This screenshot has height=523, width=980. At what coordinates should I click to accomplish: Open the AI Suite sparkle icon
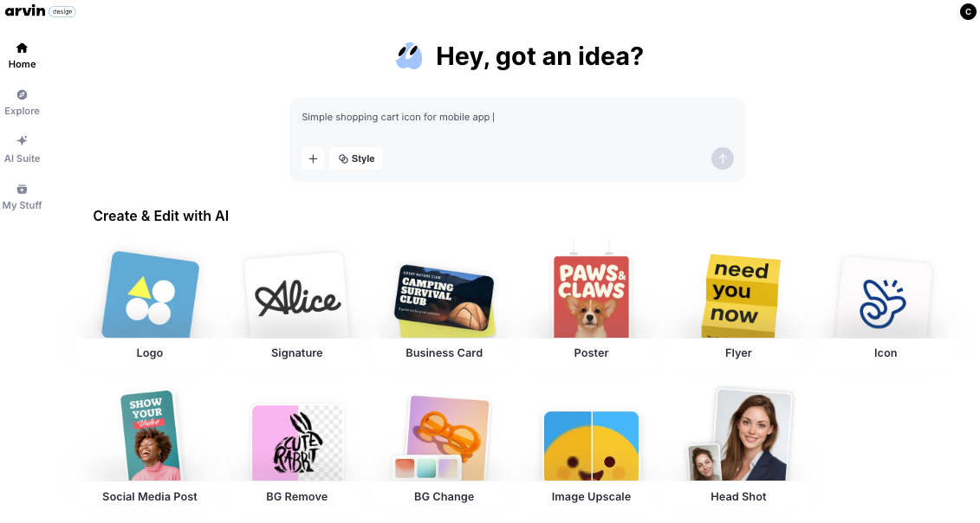pyautogui.click(x=22, y=140)
